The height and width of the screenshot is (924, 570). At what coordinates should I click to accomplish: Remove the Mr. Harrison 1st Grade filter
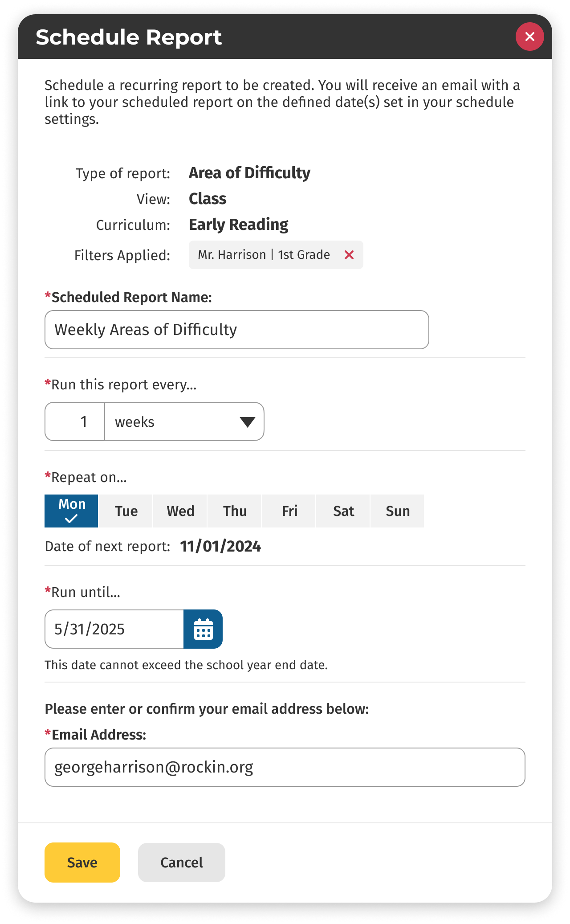[x=349, y=255]
